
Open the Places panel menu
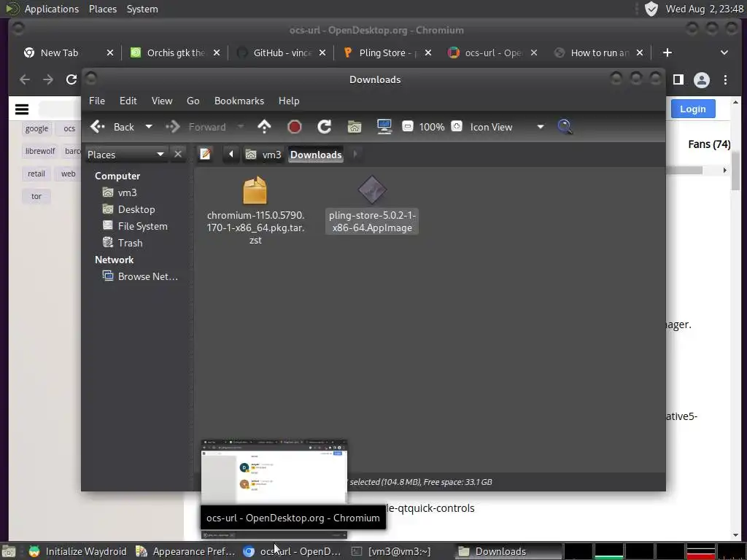click(x=103, y=9)
